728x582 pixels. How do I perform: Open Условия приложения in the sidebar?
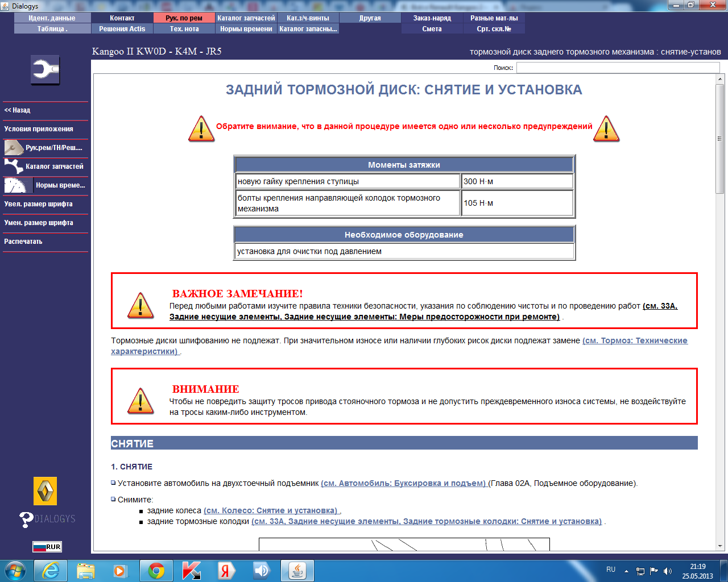[x=45, y=129]
